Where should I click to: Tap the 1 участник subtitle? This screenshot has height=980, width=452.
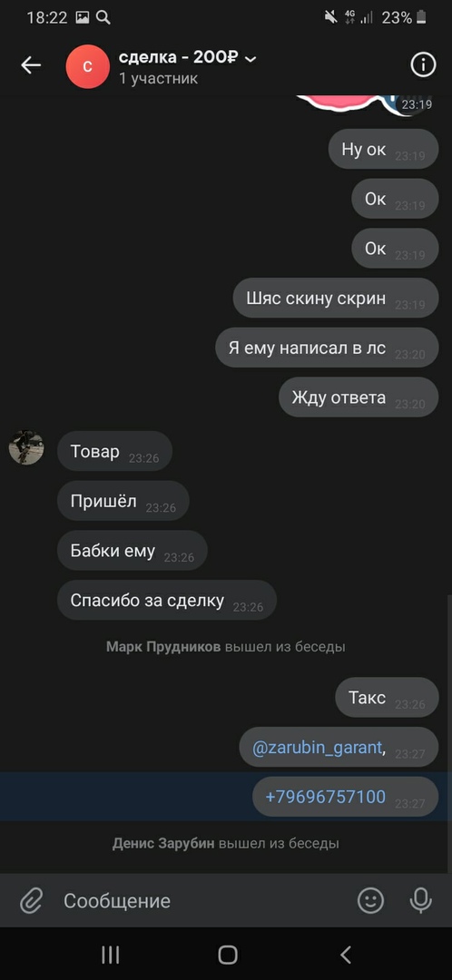click(158, 79)
